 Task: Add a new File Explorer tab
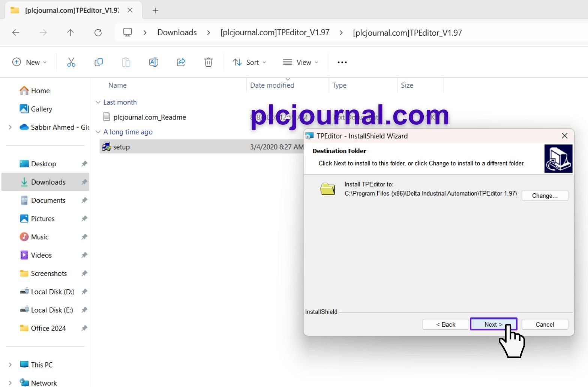point(155,10)
